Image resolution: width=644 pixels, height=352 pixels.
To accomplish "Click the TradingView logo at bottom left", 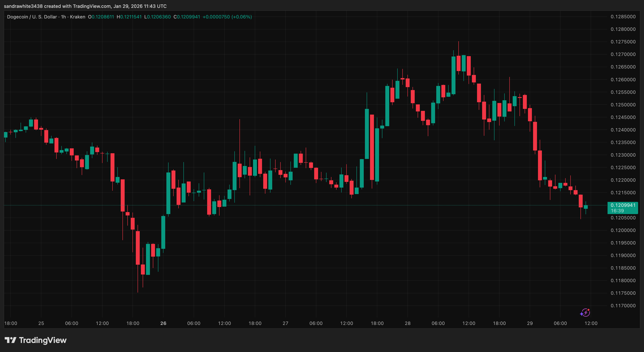I will click(x=35, y=340).
